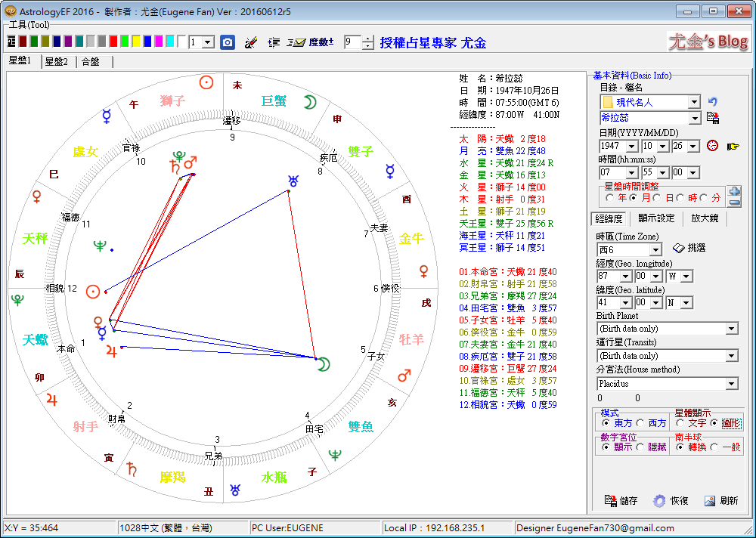Click the 刷新 button label
The height and width of the screenshot is (538, 756).
pyautogui.click(x=729, y=502)
